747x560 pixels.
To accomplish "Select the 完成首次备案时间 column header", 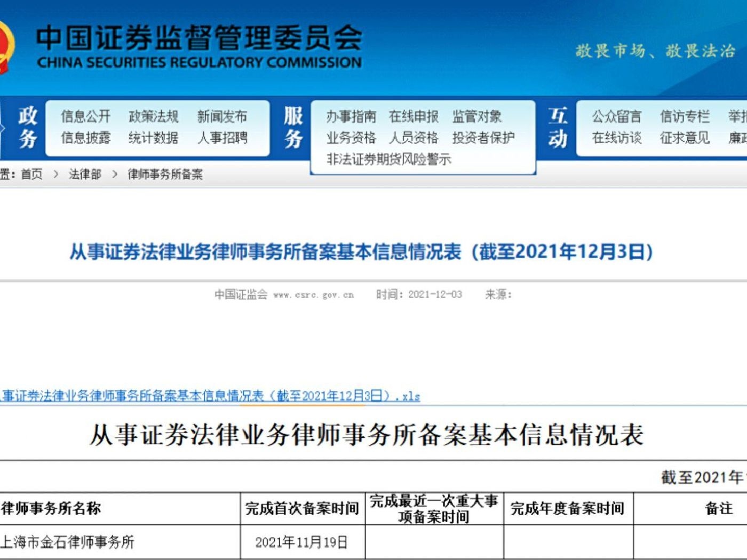I will 302,508.
